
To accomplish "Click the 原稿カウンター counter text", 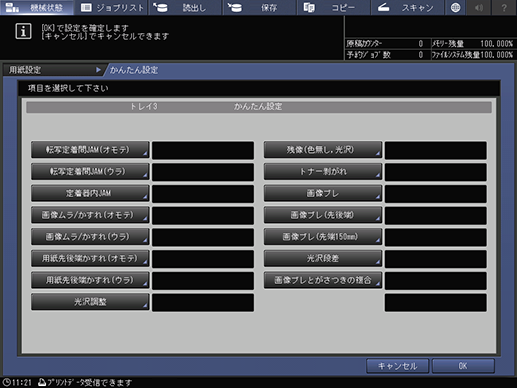I will click(x=364, y=44).
